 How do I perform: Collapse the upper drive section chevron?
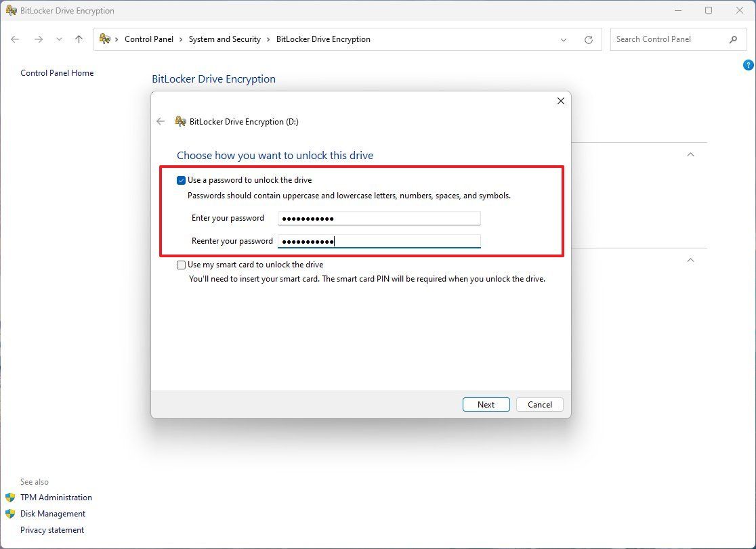(x=690, y=154)
